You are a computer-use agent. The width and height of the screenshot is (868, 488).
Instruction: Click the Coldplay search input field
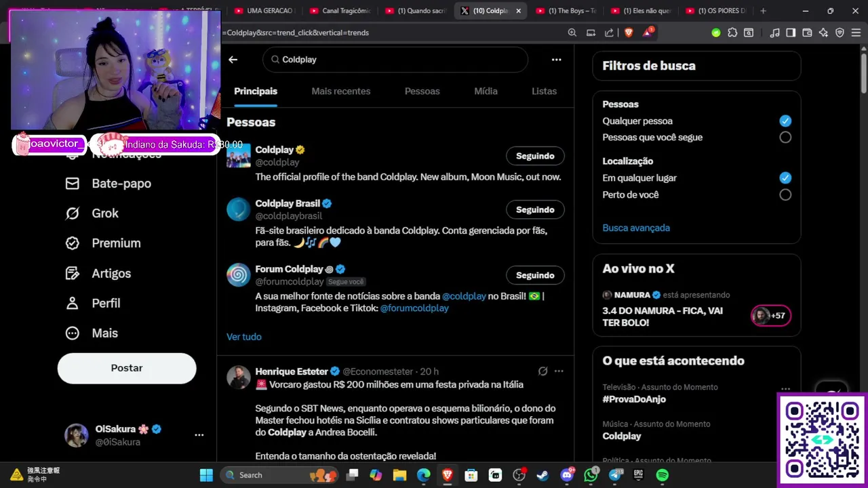(x=395, y=60)
